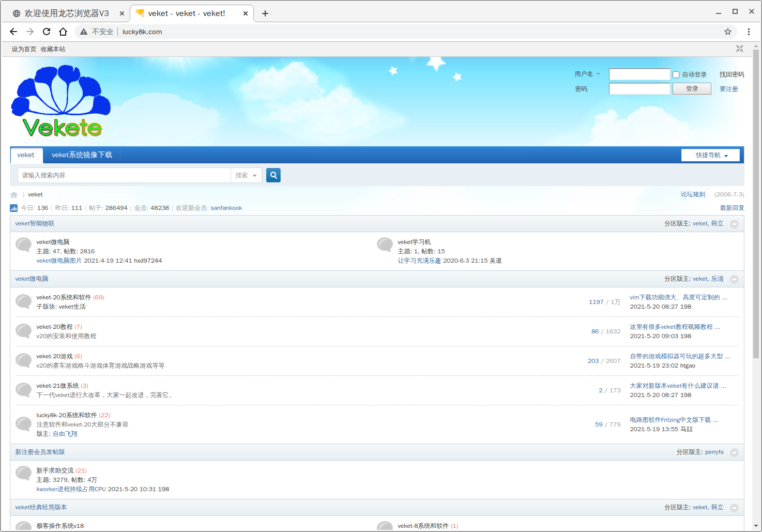This screenshot has height=532, width=762.
Task: Click the browser forward arrow
Action: click(30, 32)
